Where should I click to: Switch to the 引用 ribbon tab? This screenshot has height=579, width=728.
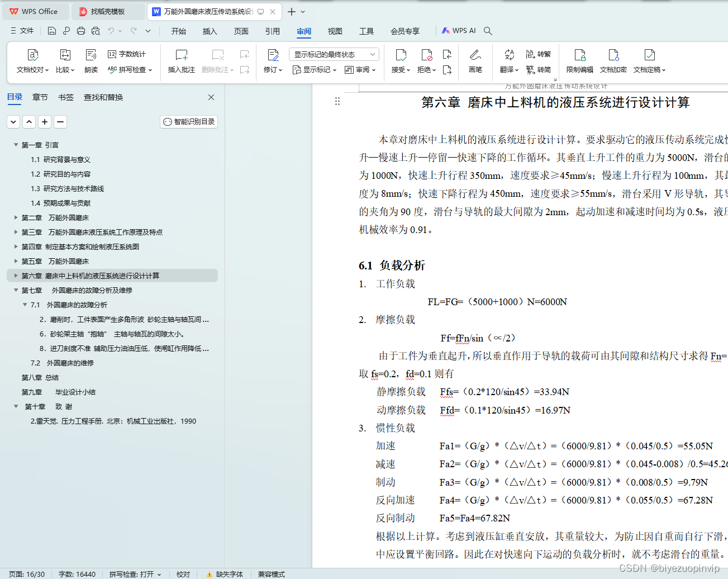[273, 31]
